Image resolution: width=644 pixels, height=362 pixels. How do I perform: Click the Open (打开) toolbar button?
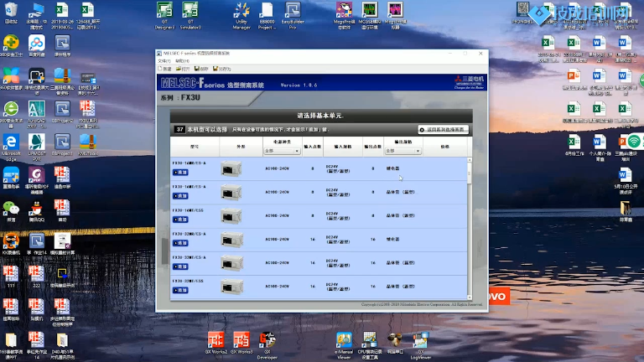(x=182, y=69)
